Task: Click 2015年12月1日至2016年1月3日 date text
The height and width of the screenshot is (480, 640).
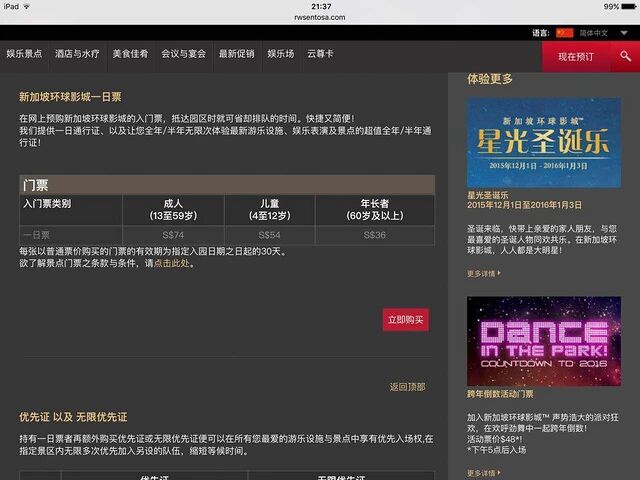Action: click(524, 205)
